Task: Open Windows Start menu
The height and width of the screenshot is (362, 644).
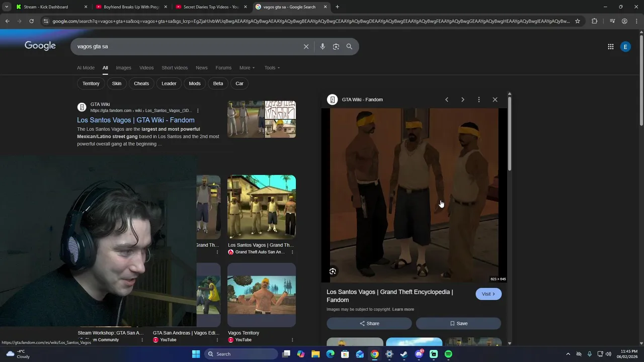Action: coord(196,354)
